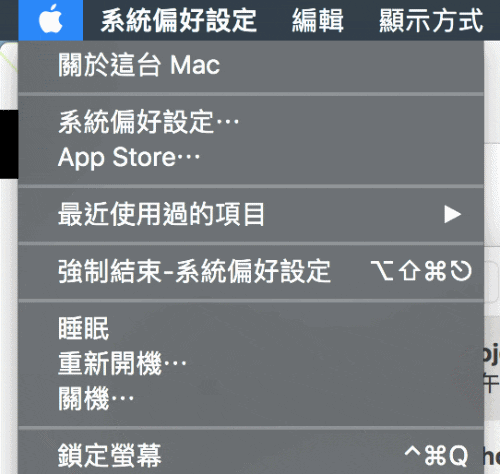This screenshot has width=500, height=474.
Task: Select 強制結束-系統偏好設定
Action: (251, 271)
